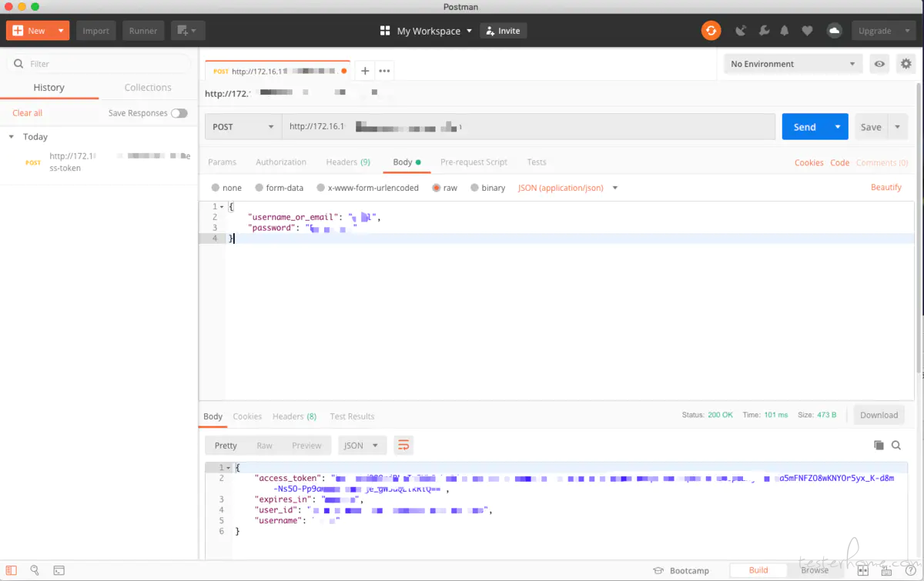Open the Authorization request tab
The height and width of the screenshot is (581, 924).
(281, 162)
